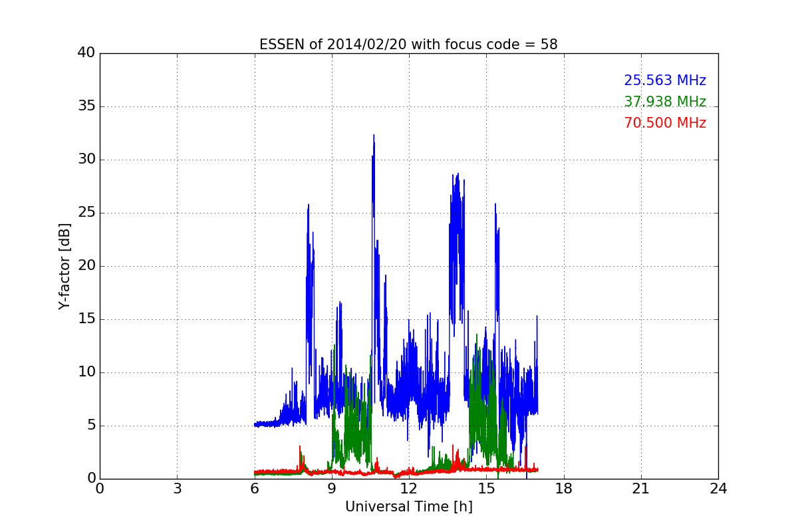Click the y-axis tick value 15
This screenshot has height=532, width=798.
click(x=86, y=319)
